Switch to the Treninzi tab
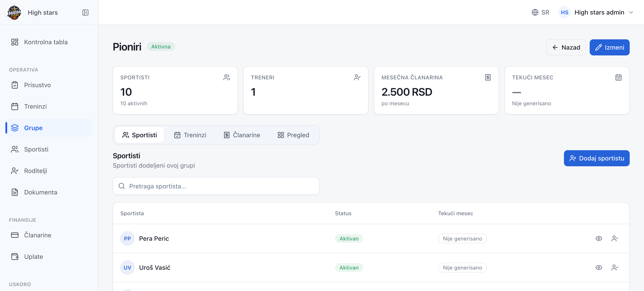 click(190, 135)
